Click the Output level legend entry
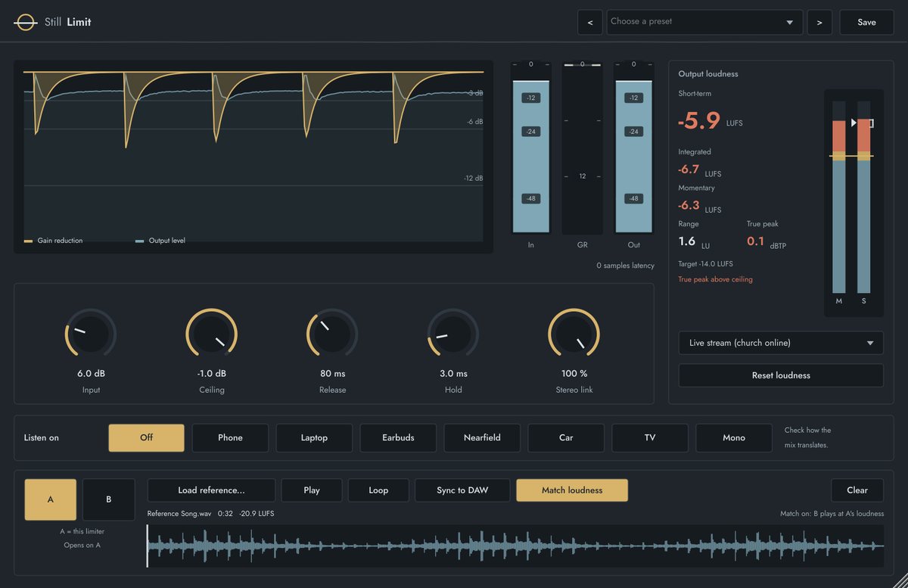The width and height of the screenshot is (908, 588). point(160,241)
